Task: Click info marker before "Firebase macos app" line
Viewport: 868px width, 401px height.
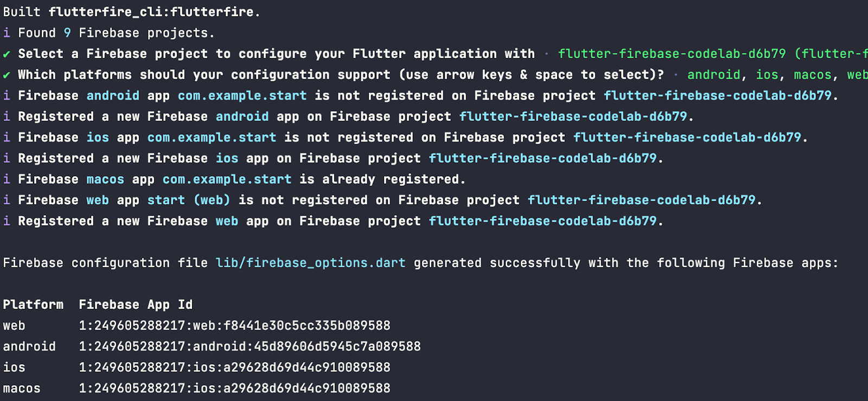Action: [x=7, y=179]
